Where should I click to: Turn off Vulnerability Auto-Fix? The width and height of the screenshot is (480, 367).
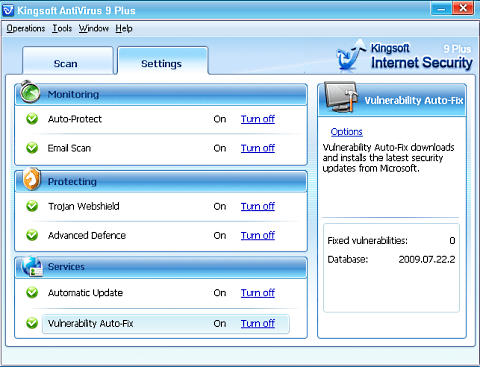click(258, 323)
